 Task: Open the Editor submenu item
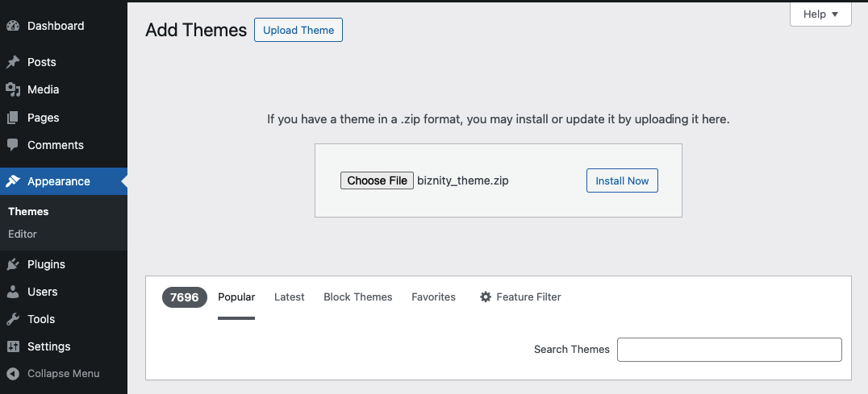pos(23,234)
